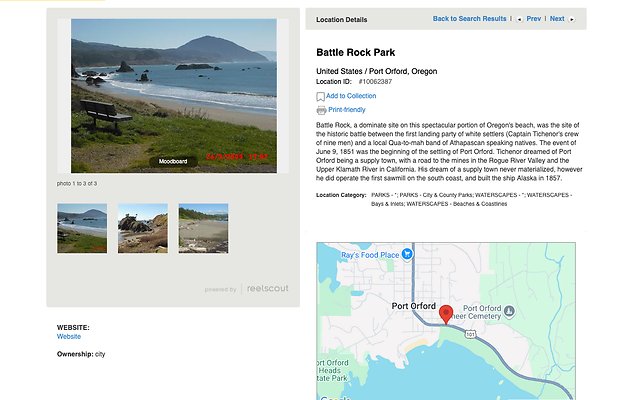The height and width of the screenshot is (400, 622).
Task: Go back to search results
Action: (469, 19)
